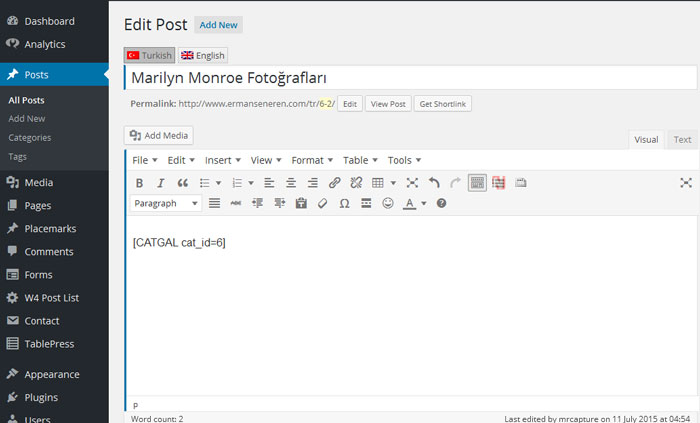Align text center in the editor

291,183
